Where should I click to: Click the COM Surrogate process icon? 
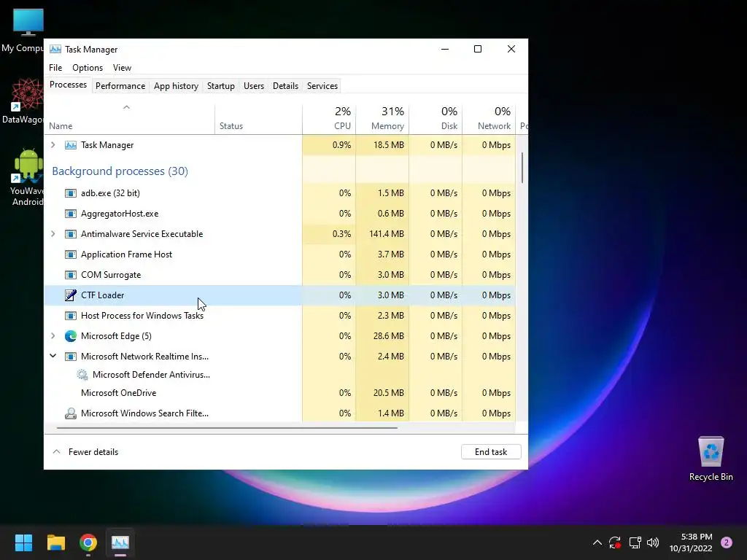71,275
